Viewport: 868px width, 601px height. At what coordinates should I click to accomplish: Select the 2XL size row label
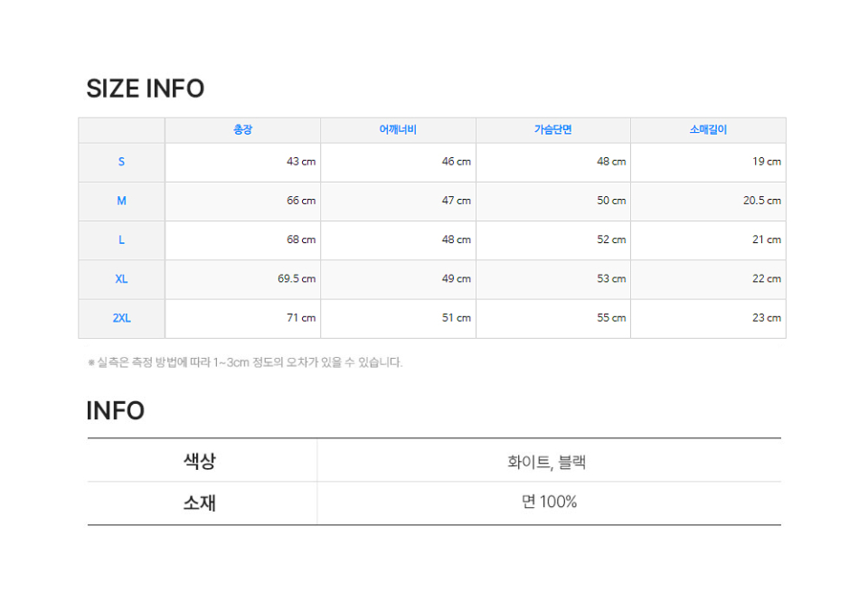click(121, 318)
